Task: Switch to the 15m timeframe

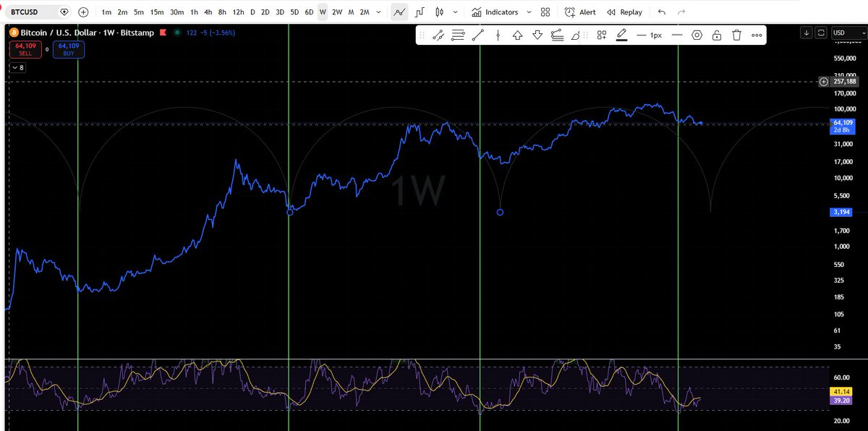Action: 157,12
